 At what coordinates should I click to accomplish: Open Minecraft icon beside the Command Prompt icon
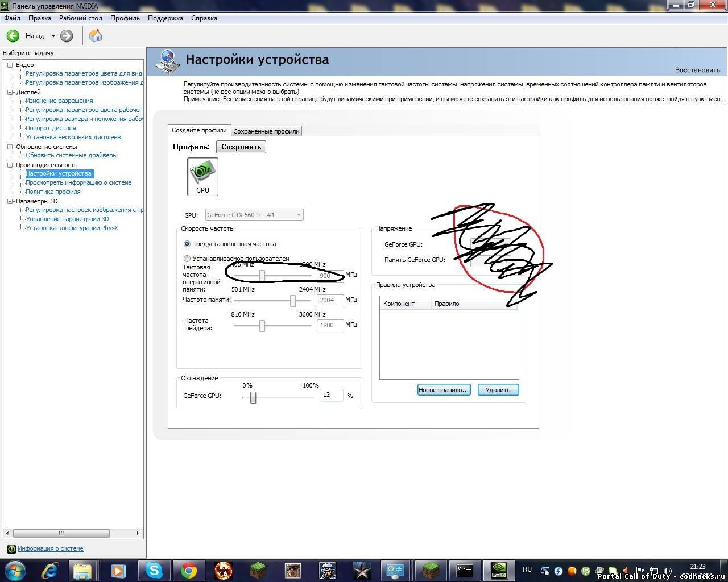(x=430, y=570)
